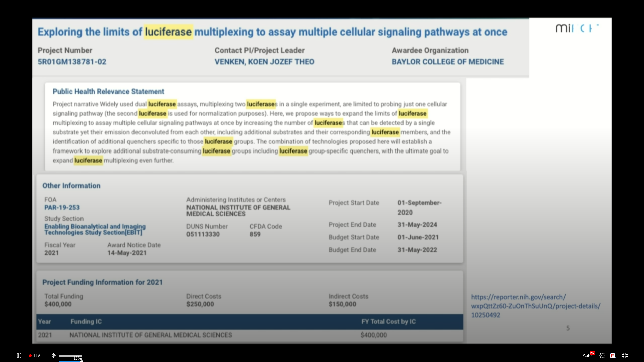
Task: Click the Year column header
Action: tap(44, 322)
